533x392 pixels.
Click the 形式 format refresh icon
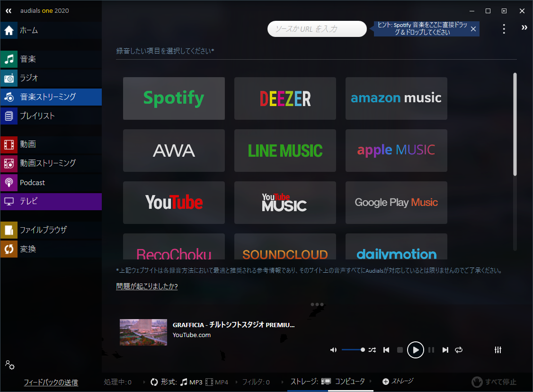tap(154, 382)
